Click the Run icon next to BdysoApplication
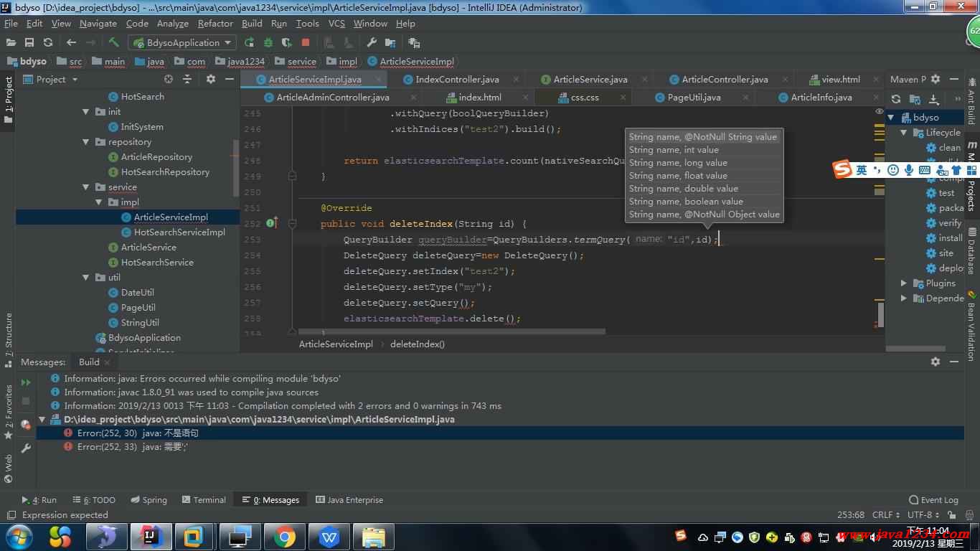Viewport: 980px width, 551px height. [249, 42]
